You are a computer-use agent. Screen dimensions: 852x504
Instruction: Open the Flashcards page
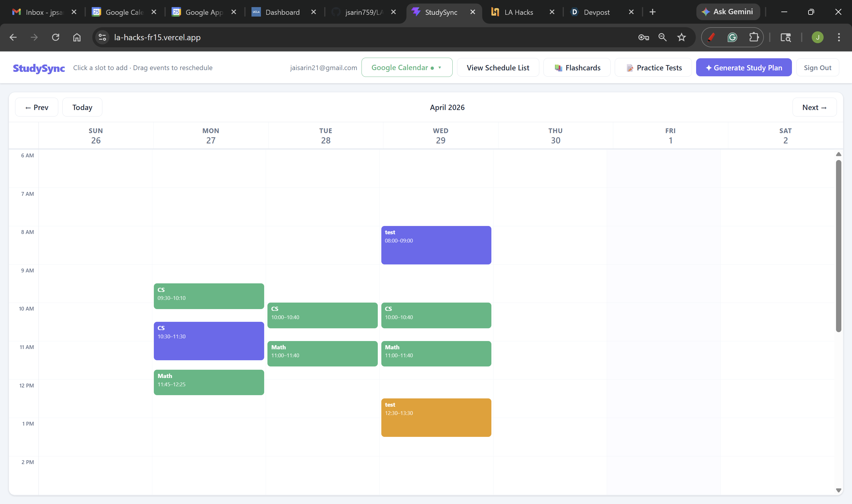coord(577,68)
